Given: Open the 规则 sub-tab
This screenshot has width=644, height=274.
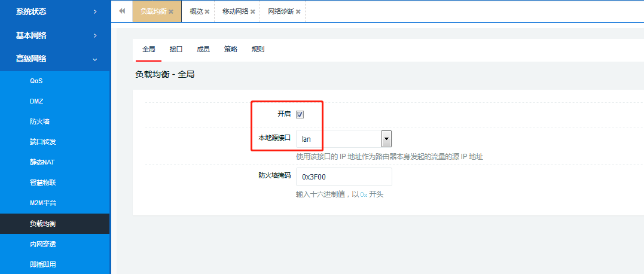Looking at the screenshot, I should coord(258,49).
